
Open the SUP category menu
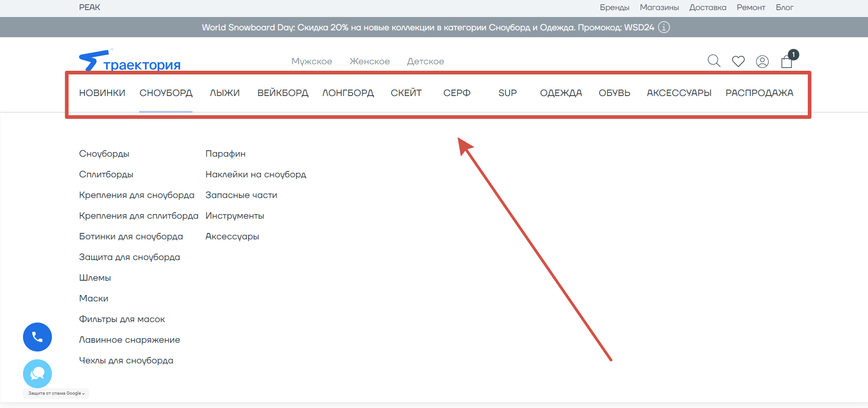508,93
